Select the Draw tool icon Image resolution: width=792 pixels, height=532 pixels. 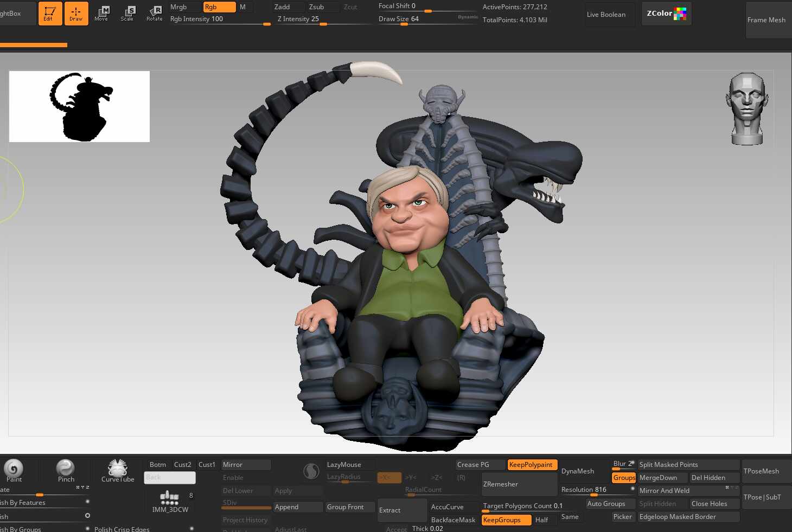pyautogui.click(x=76, y=14)
